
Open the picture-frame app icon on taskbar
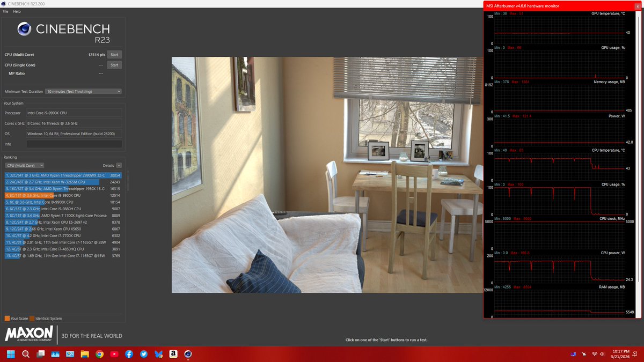pyautogui.click(x=70, y=354)
